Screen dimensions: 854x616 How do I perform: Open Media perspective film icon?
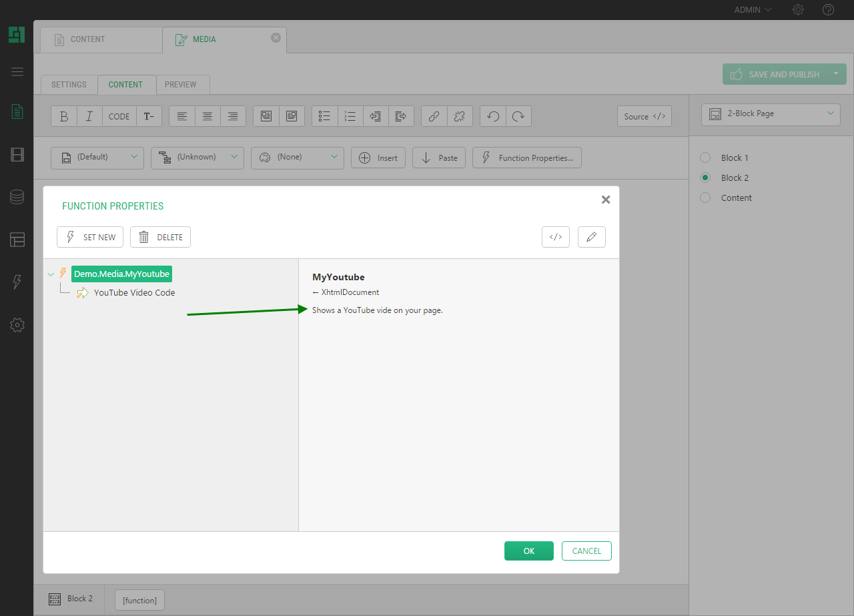pos(17,155)
